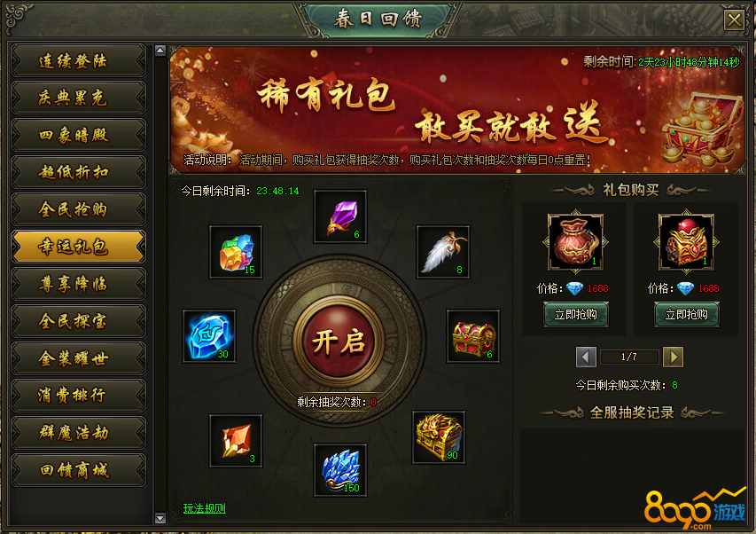Open the 玩法规则 link

[205, 508]
